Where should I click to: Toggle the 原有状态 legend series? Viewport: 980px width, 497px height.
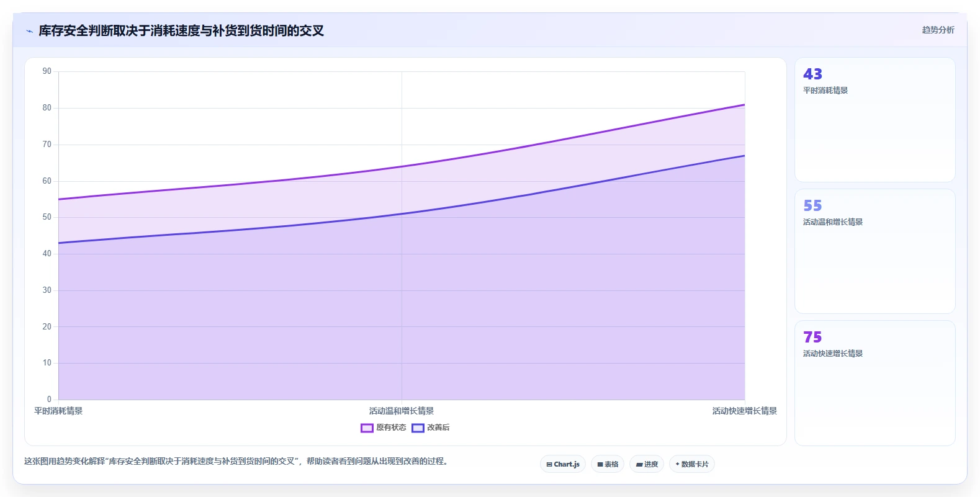384,428
